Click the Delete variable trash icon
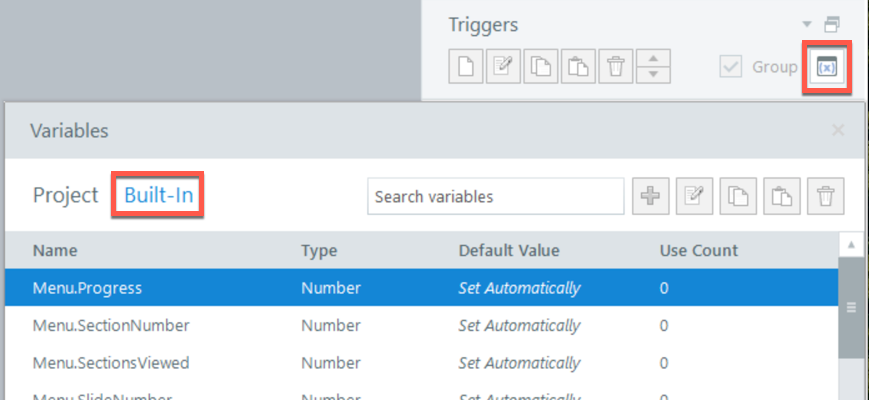The height and width of the screenshot is (400, 869). point(825,197)
